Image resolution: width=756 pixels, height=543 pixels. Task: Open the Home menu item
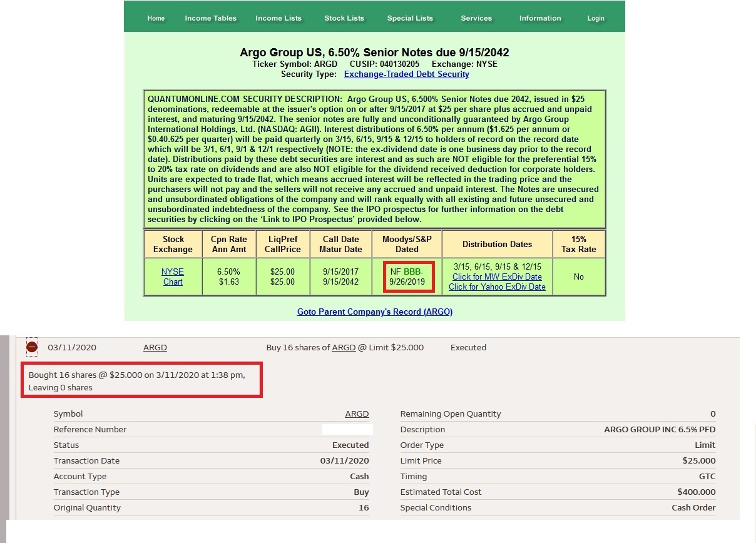point(156,18)
